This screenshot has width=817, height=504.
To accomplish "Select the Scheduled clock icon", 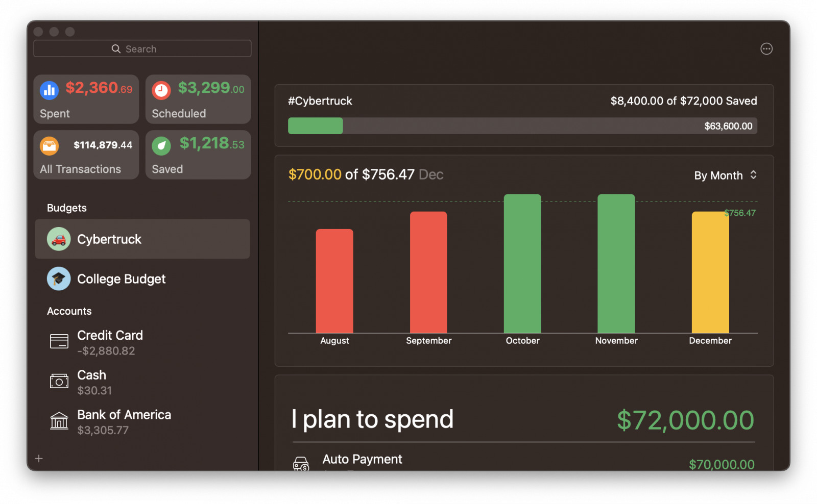I will (161, 90).
